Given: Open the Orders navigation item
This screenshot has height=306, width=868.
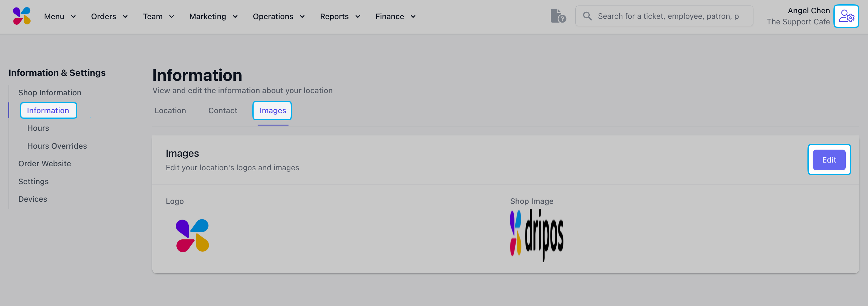Looking at the screenshot, I should click(103, 16).
